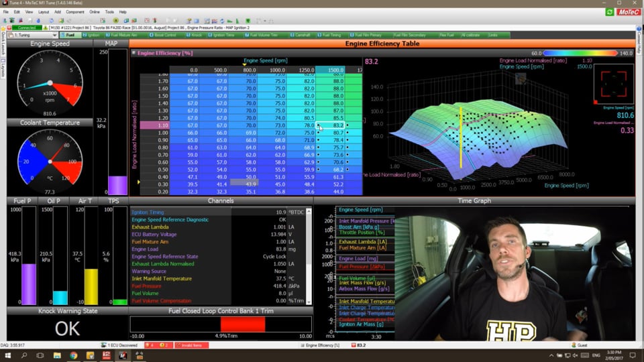Click the webcam video of the presenter

(x=515, y=274)
